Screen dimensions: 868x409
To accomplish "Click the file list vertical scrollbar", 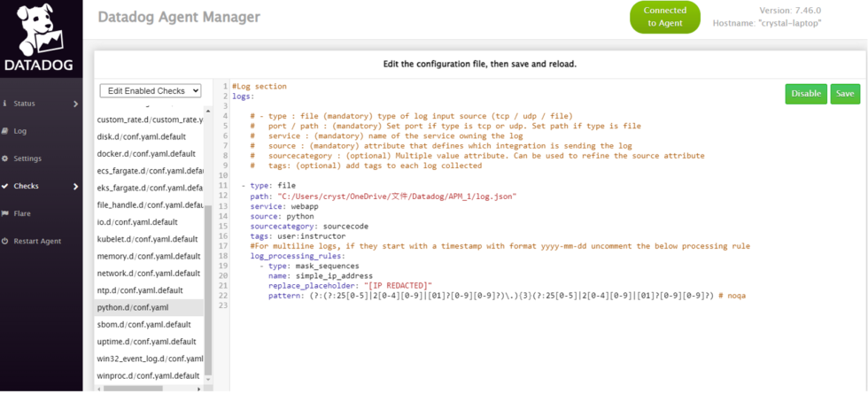I will (x=209, y=266).
